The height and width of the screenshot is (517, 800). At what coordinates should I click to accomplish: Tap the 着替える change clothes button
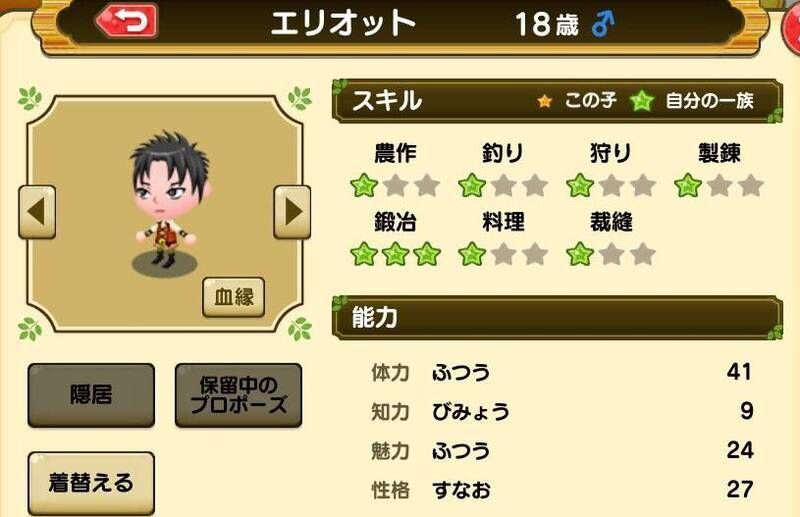pos(91,483)
